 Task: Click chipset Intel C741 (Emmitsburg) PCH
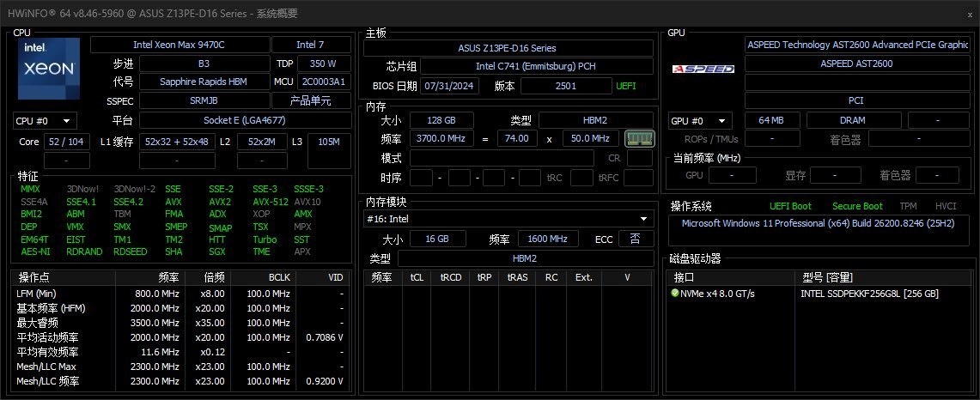coord(536,66)
